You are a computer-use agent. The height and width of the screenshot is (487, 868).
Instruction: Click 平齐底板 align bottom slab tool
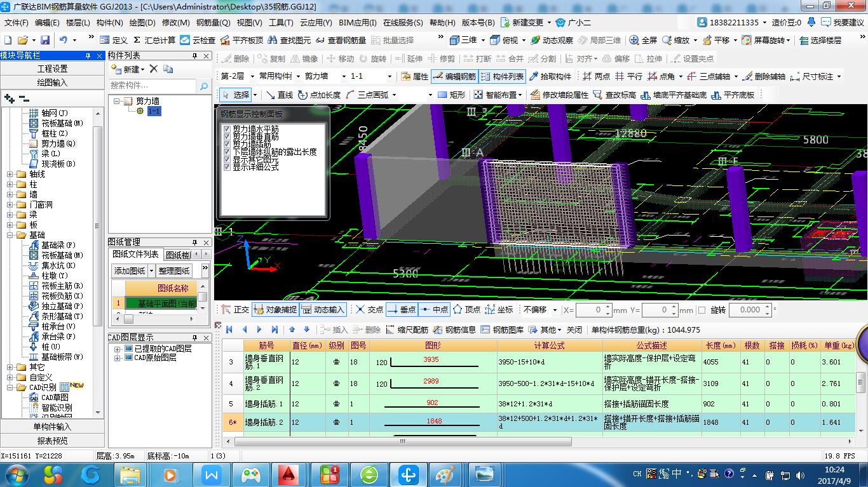pos(732,95)
